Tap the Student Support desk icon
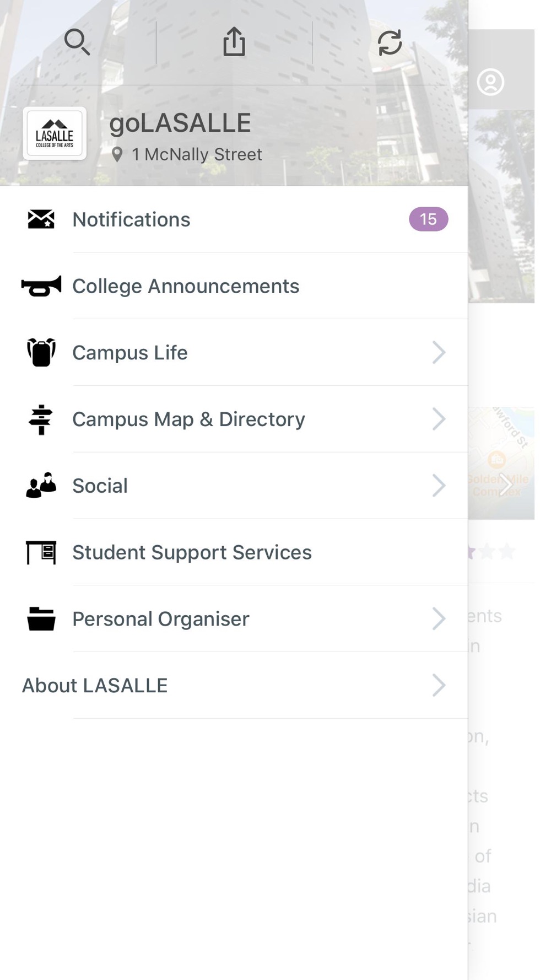The width and height of the screenshot is (551, 980). pos(41,552)
